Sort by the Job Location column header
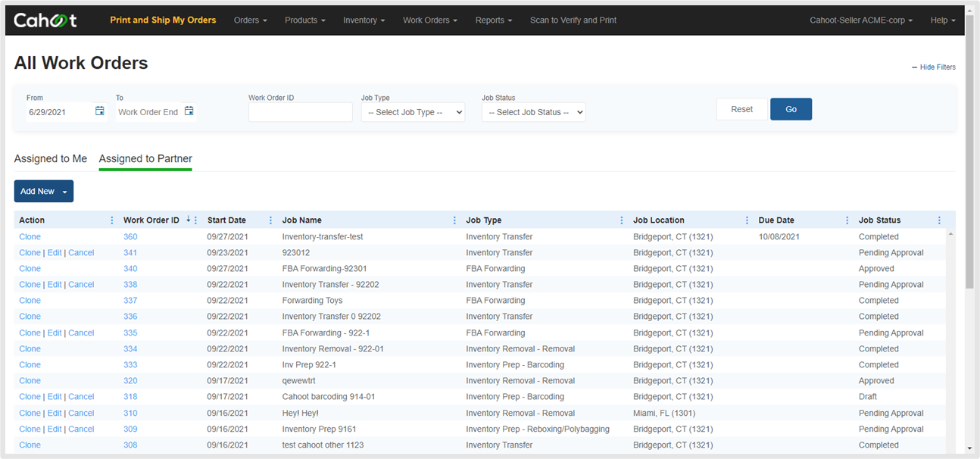The image size is (980, 459). tap(659, 220)
